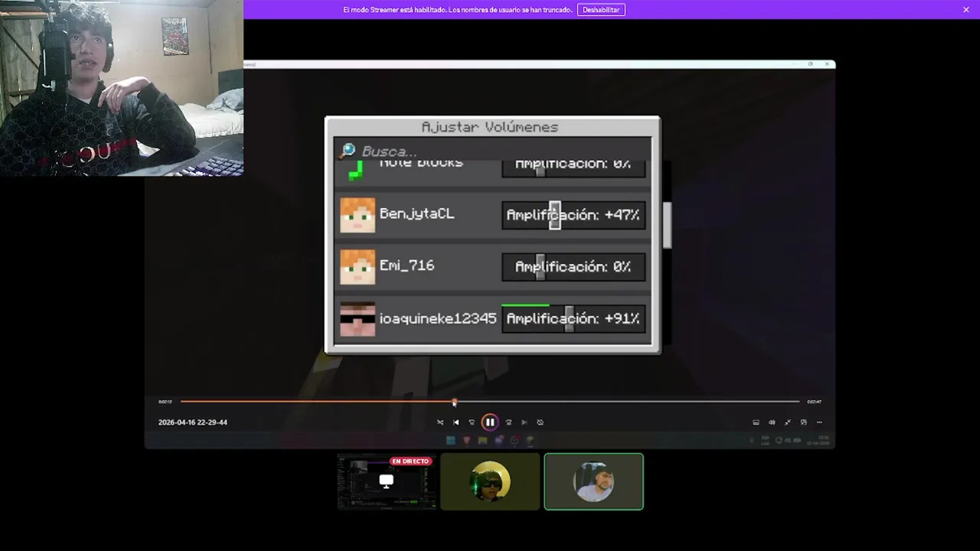Screen dimensions: 980x551
Task: Adjust BenjytaCL amplification slider at +47%
Action: coord(573,215)
